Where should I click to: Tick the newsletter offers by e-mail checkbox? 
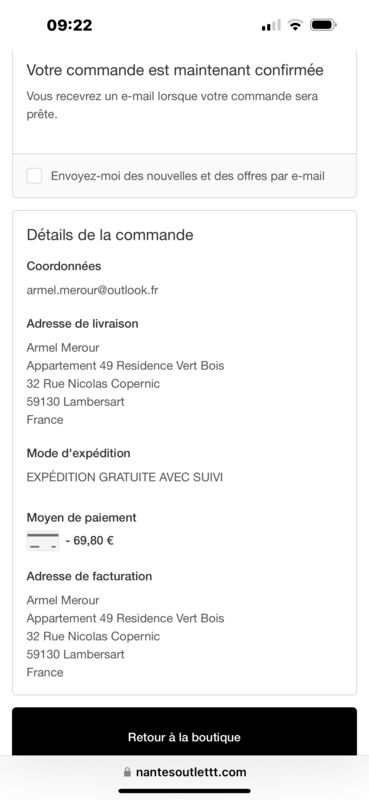[34, 176]
